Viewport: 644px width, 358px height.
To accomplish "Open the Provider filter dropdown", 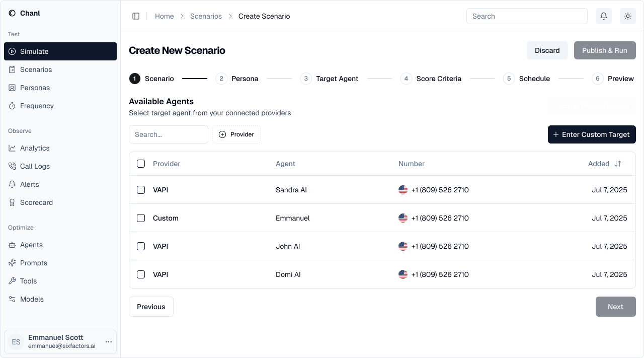I will pyautogui.click(x=236, y=134).
